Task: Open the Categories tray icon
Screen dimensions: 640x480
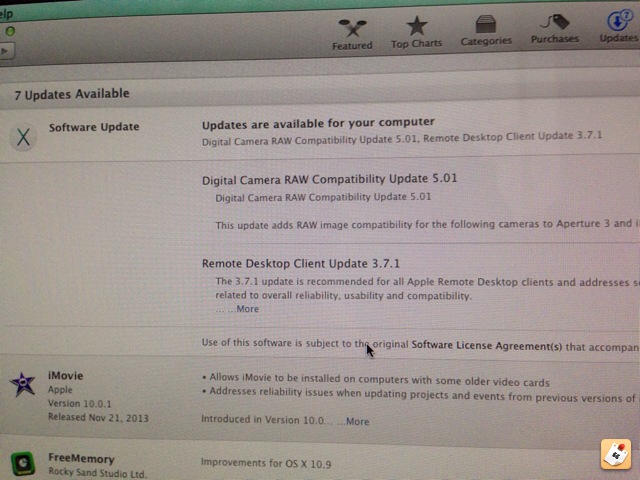Action: (486, 24)
